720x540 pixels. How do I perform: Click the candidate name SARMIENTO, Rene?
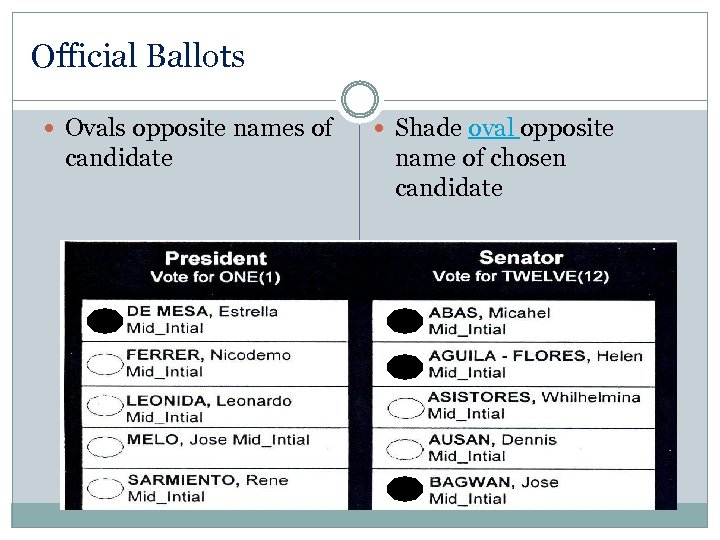[207, 480]
